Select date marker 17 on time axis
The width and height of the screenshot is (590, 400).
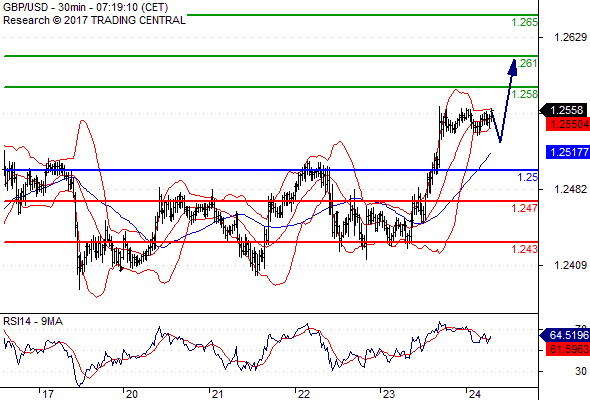coord(48,394)
